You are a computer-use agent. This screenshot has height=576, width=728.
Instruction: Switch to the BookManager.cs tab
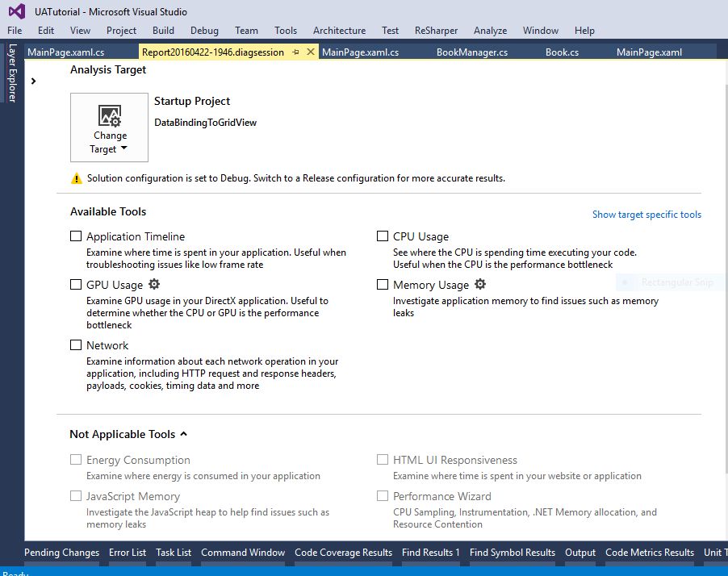(471, 52)
